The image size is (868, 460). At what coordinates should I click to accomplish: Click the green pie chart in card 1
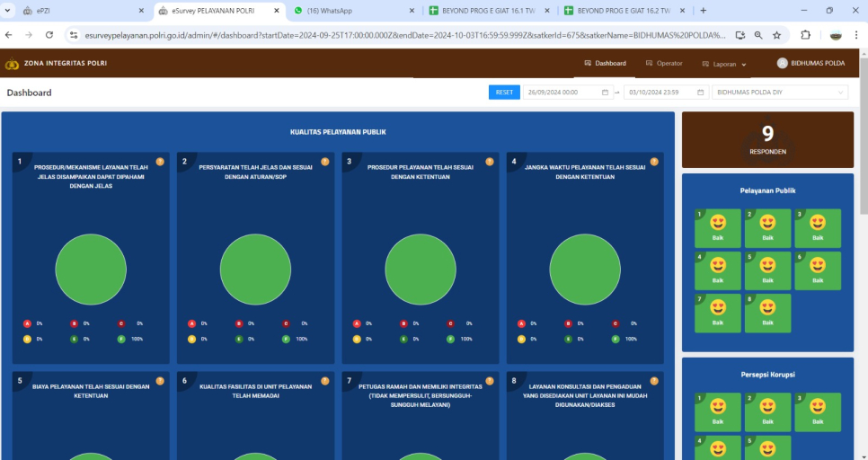click(91, 270)
